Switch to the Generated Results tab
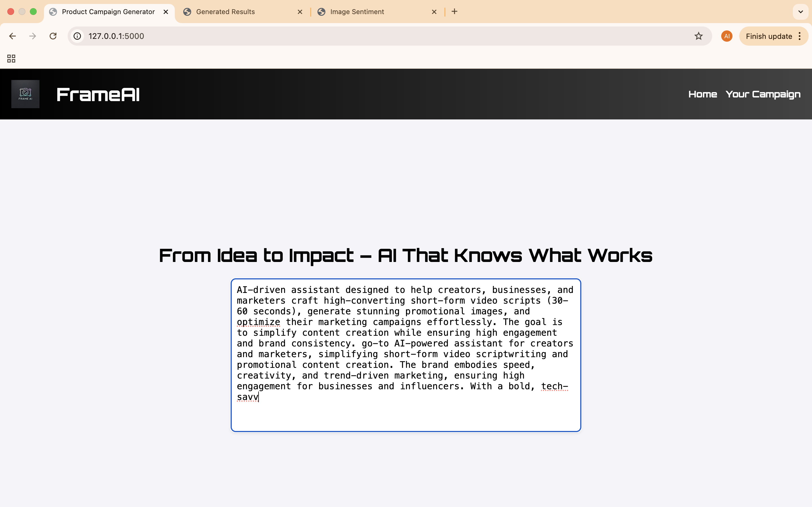812x507 pixels. pyautogui.click(x=226, y=12)
